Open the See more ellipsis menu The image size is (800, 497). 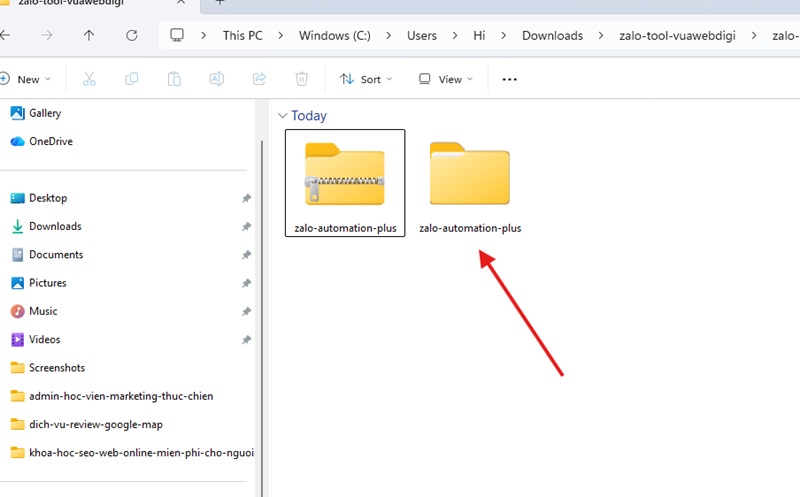pyautogui.click(x=509, y=79)
